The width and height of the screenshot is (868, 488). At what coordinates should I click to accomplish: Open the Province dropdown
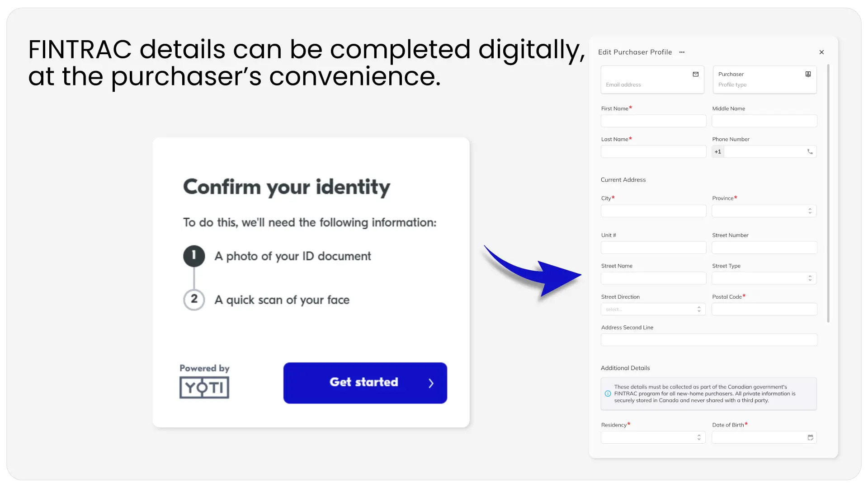click(764, 211)
